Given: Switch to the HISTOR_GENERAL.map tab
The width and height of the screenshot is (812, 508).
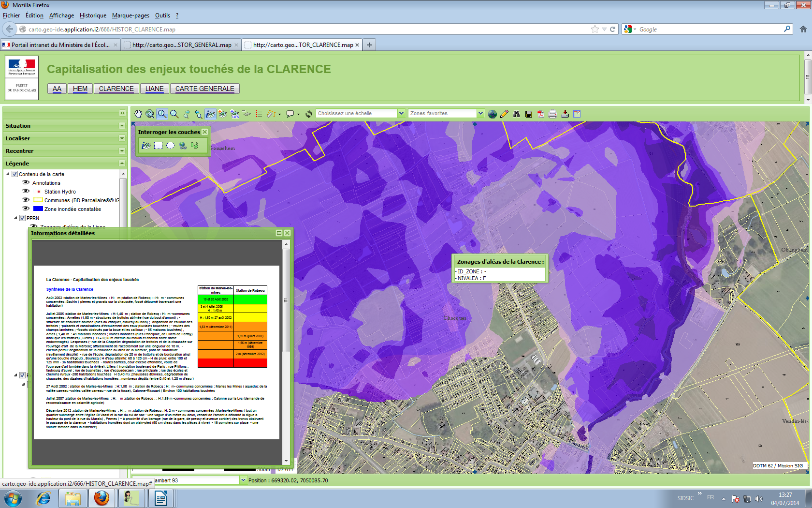Looking at the screenshot, I should (181, 45).
